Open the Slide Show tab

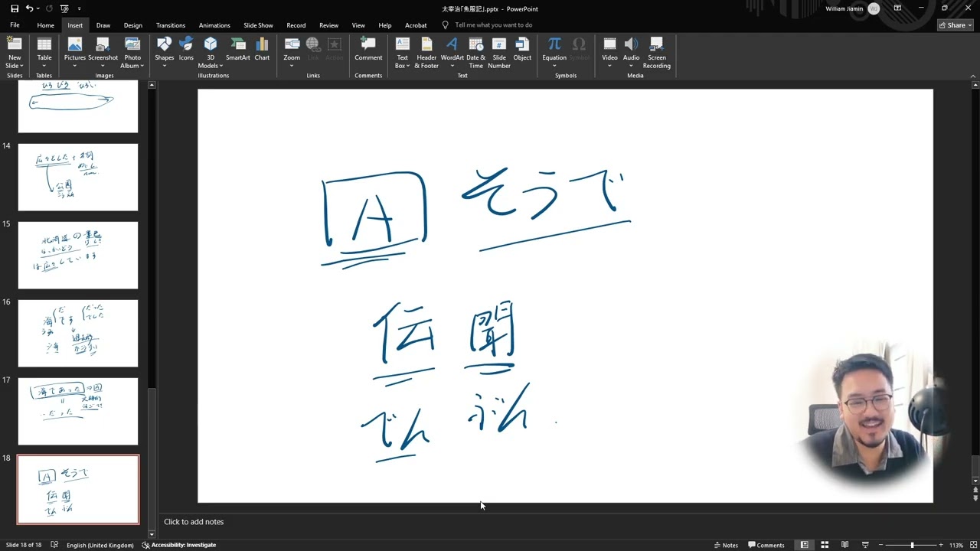pyautogui.click(x=259, y=25)
